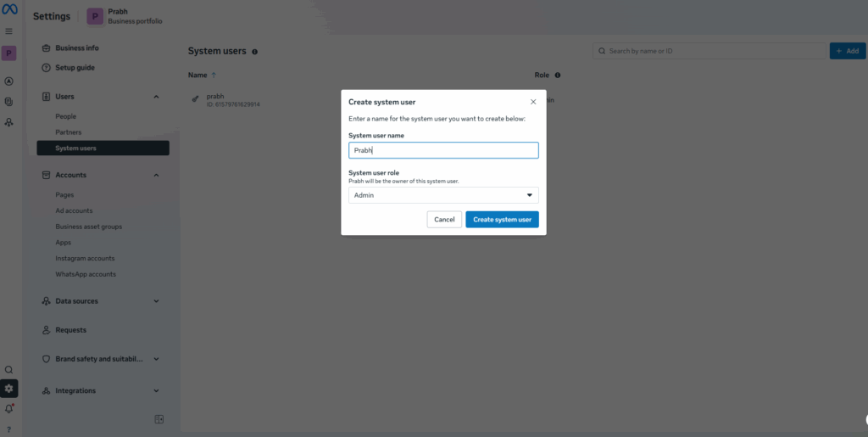Image resolution: width=868 pixels, height=437 pixels.
Task: Collapse the Users section chevron
Action: tap(156, 97)
